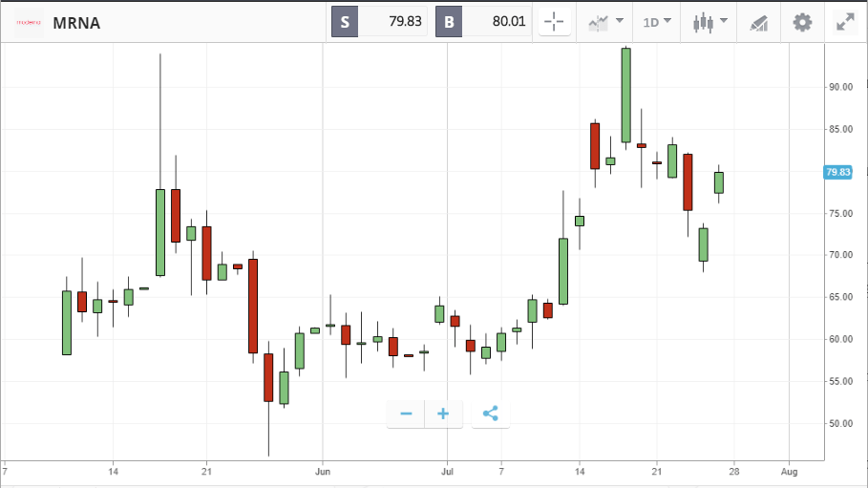Click the B buy button

click(x=449, y=22)
